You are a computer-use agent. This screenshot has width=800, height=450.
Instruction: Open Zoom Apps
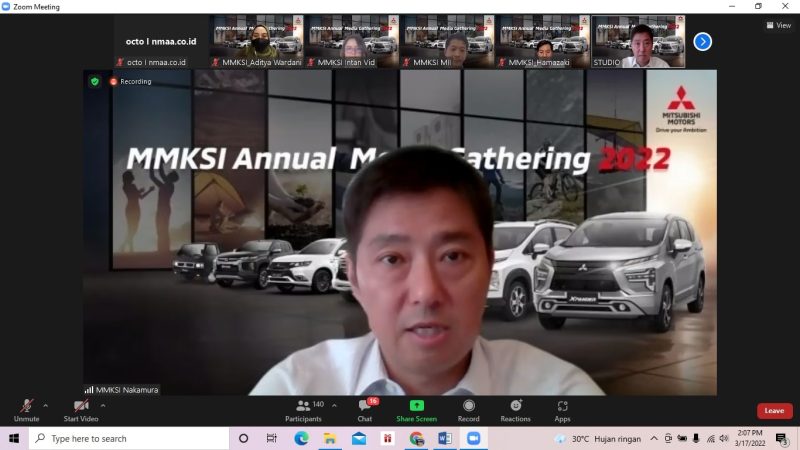[562, 410]
